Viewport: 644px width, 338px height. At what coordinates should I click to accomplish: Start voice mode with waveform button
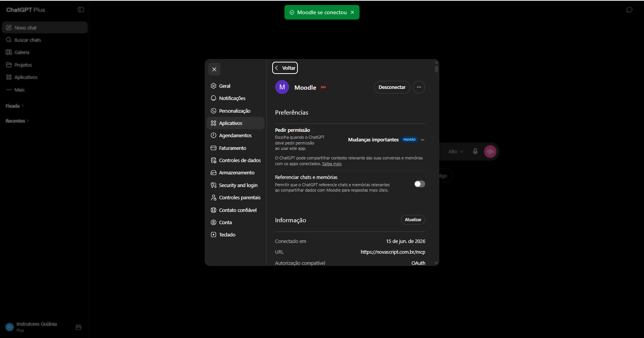[x=490, y=151]
